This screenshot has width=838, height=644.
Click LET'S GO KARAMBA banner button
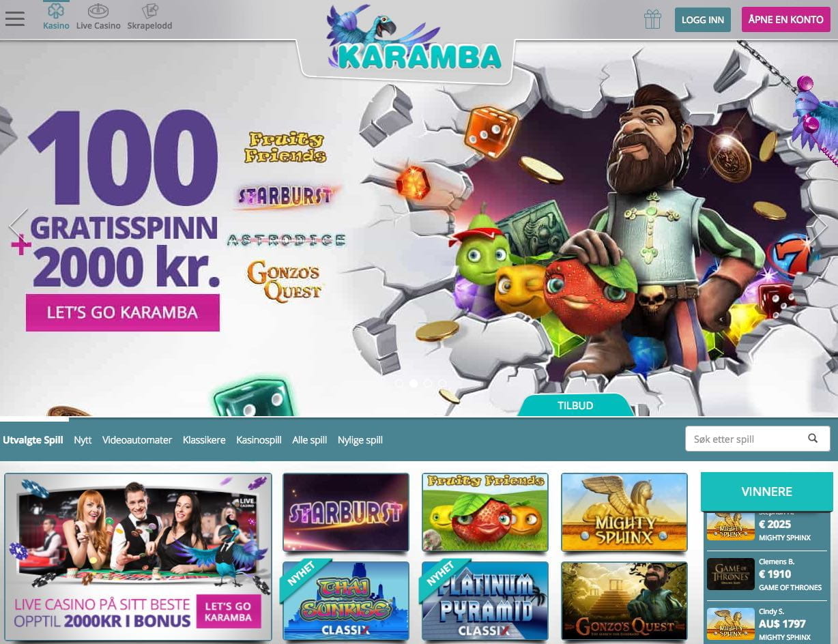pyautogui.click(x=123, y=312)
